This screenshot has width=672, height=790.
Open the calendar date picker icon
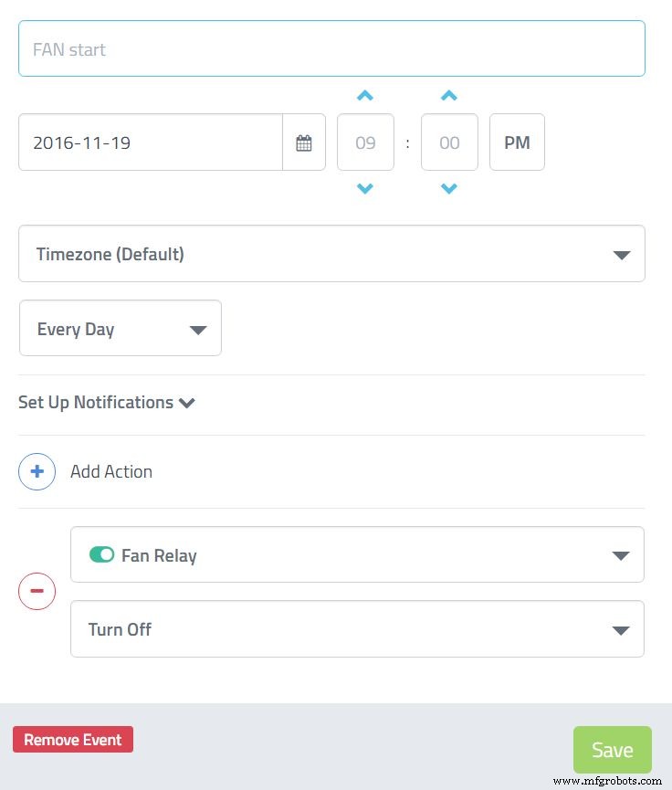pos(304,142)
